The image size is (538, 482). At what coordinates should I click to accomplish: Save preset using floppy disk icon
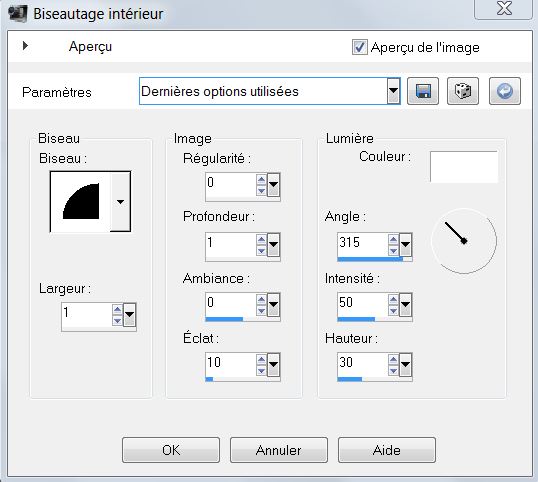pos(423,91)
